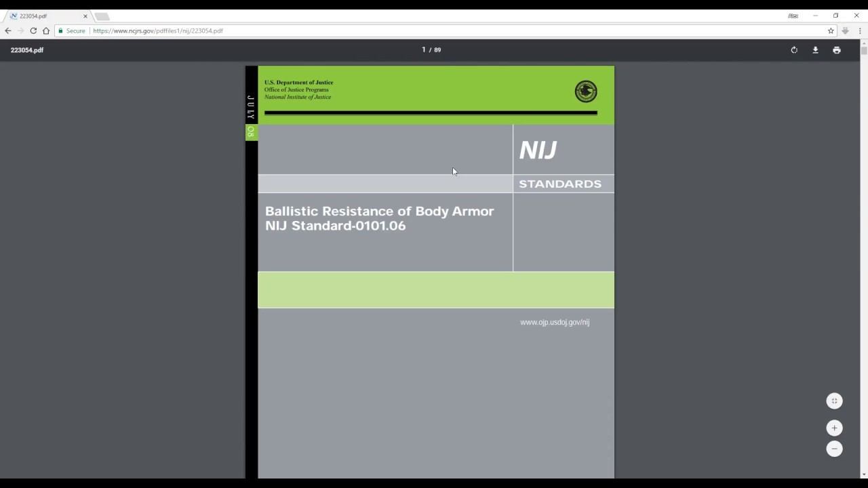Click the green Secure padlock icon
Screen dimensions: 868x488
pyautogui.click(x=61, y=30)
